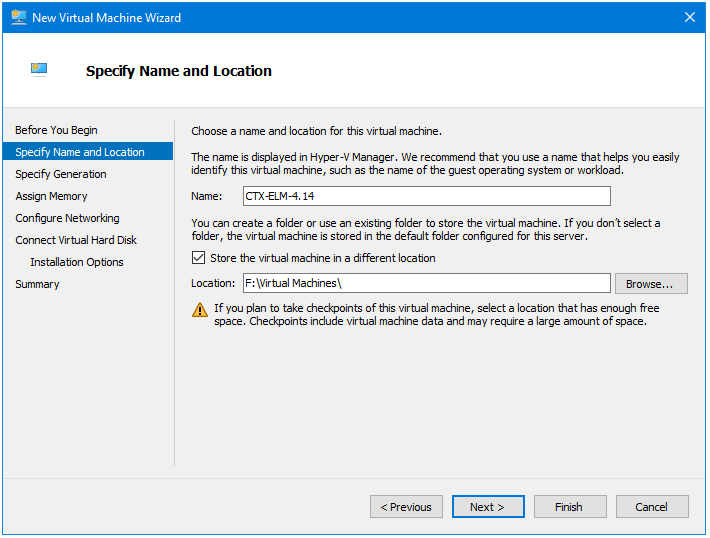Viewport: 710px width, 538px height.
Task: Click the 'New Virtual Machine Wizard' window title
Action: (x=106, y=18)
